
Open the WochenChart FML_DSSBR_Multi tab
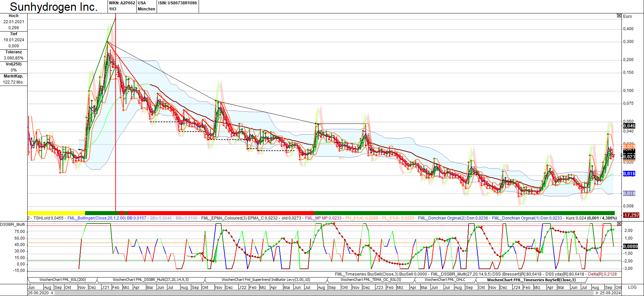pyautogui.click(x=151, y=280)
